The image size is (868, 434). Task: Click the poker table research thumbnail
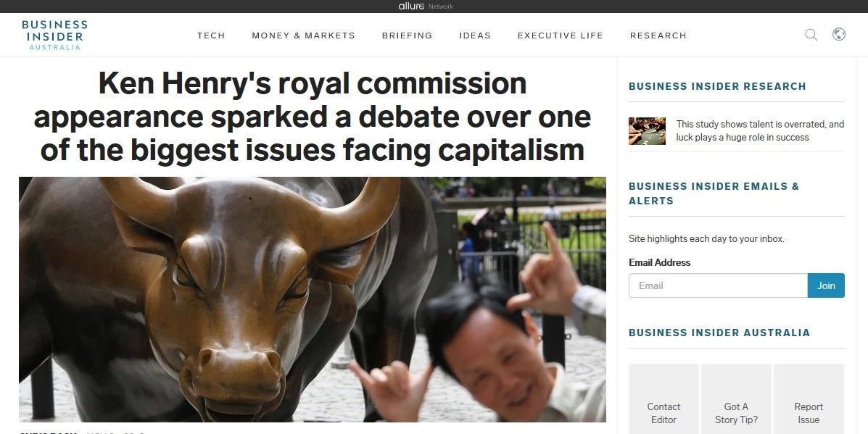click(647, 131)
